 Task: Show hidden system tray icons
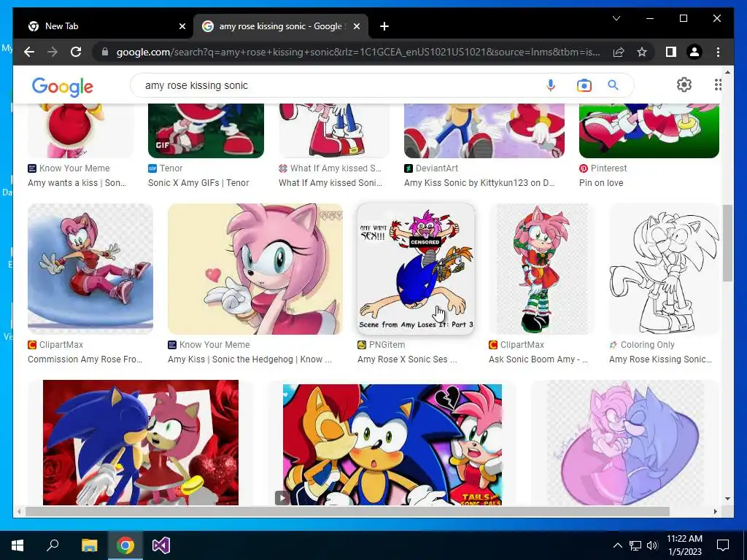(617, 545)
